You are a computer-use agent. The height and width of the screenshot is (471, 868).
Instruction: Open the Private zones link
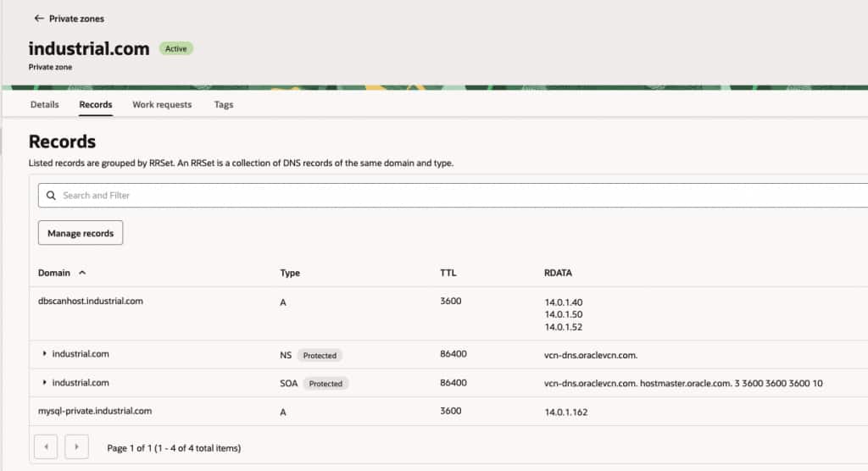(x=76, y=19)
